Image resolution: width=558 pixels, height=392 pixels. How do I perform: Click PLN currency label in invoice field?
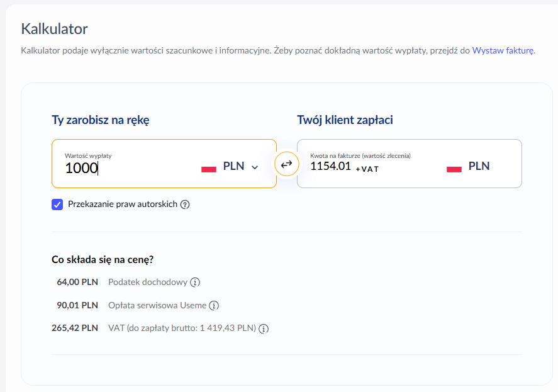click(479, 167)
